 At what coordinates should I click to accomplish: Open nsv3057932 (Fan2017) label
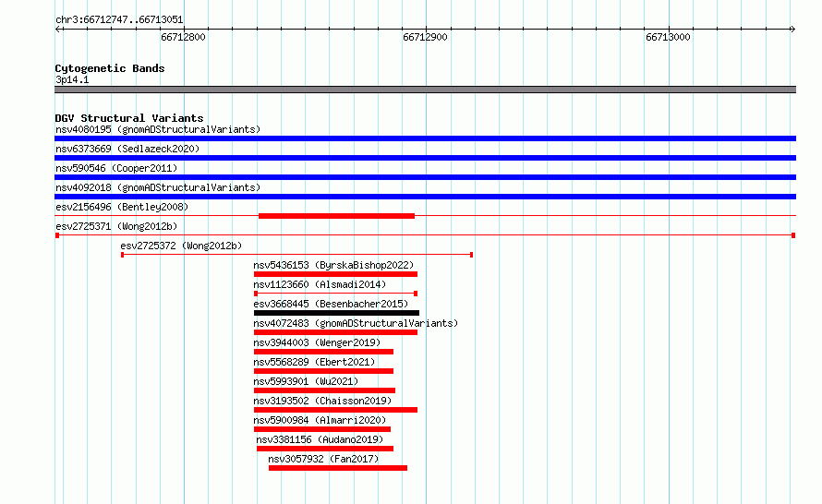[323, 459]
